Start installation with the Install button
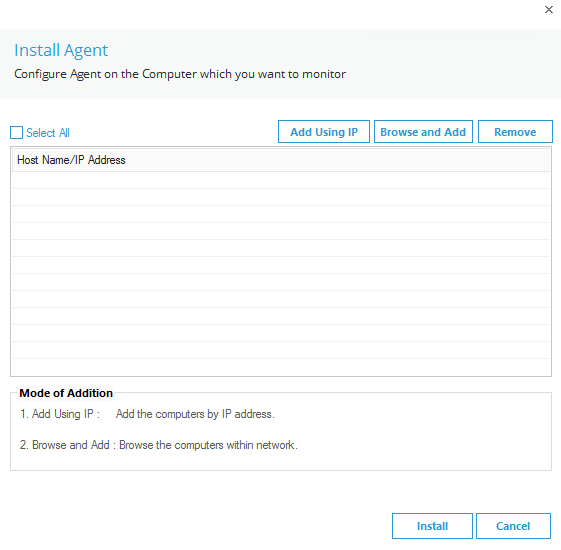The width and height of the screenshot is (561, 550). (432, 526)
